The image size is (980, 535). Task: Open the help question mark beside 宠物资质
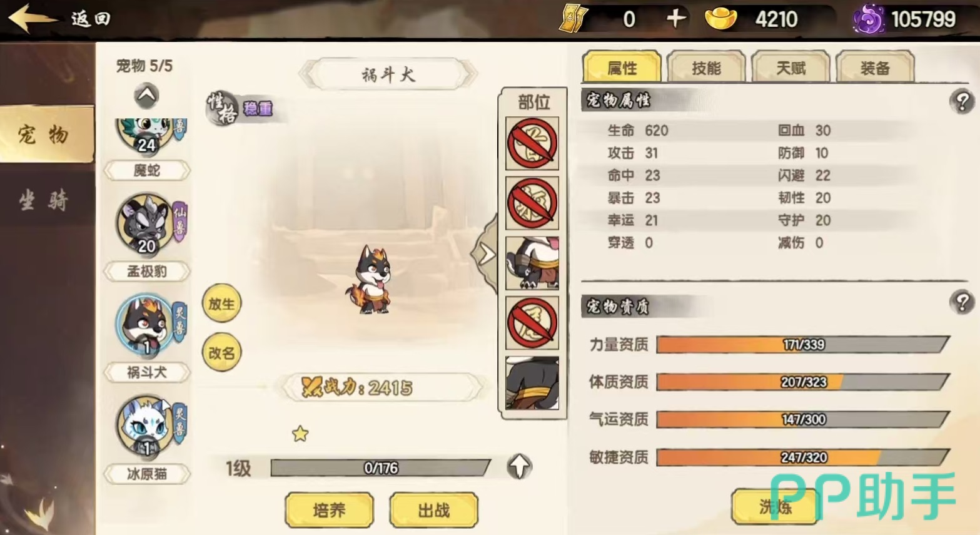[962, 302]
